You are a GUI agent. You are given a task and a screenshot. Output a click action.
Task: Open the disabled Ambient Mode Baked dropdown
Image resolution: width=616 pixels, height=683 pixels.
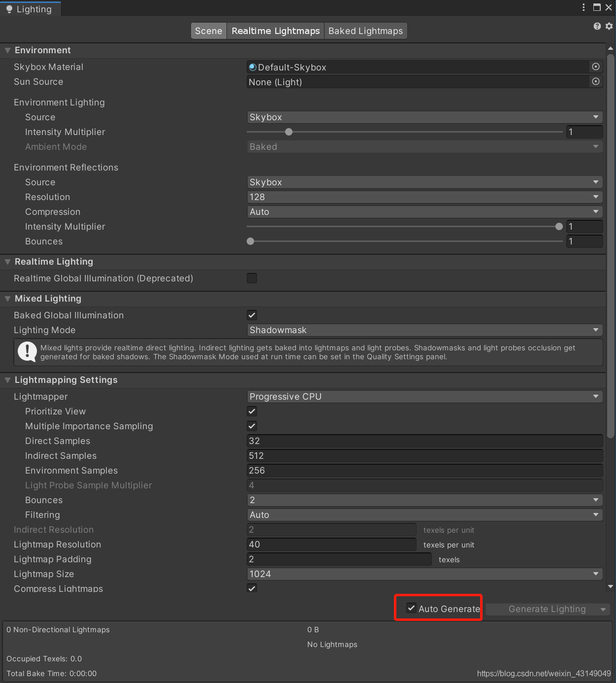coord(424,147)
